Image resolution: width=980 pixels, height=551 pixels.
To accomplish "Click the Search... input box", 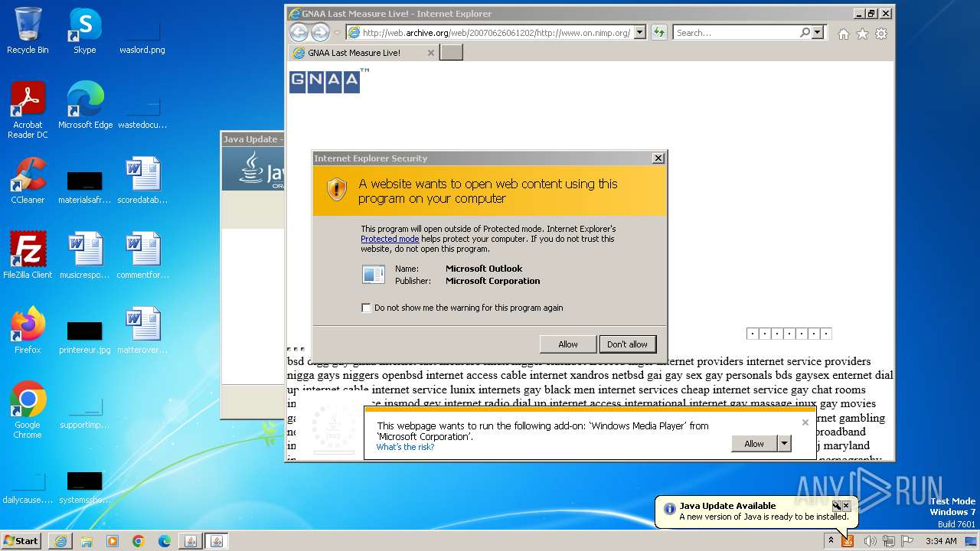I will coord(737,32).
